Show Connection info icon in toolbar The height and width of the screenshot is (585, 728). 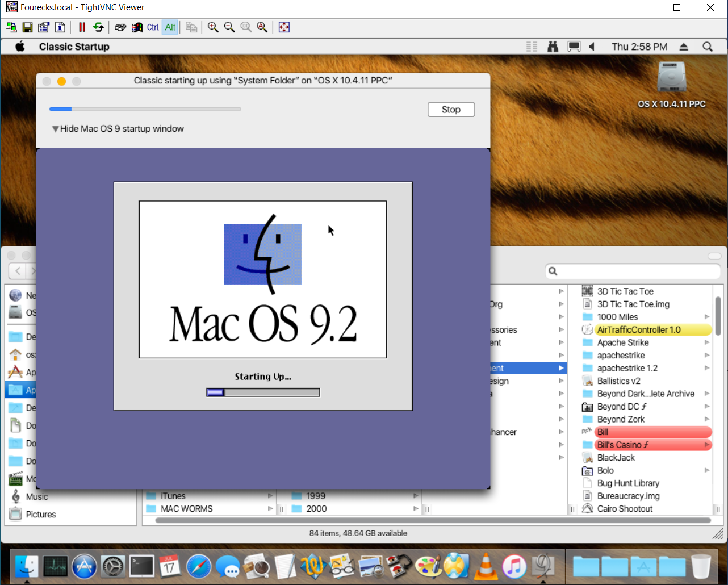point(60,27)
